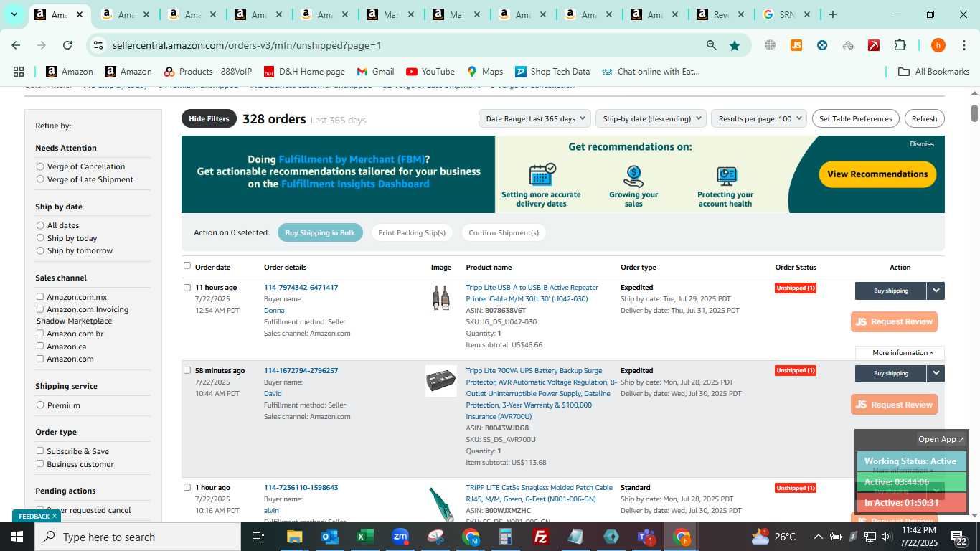Screen dimensions: 980x551
Task: Open Task View in the taskbar
Action: [x=258, y=537]
